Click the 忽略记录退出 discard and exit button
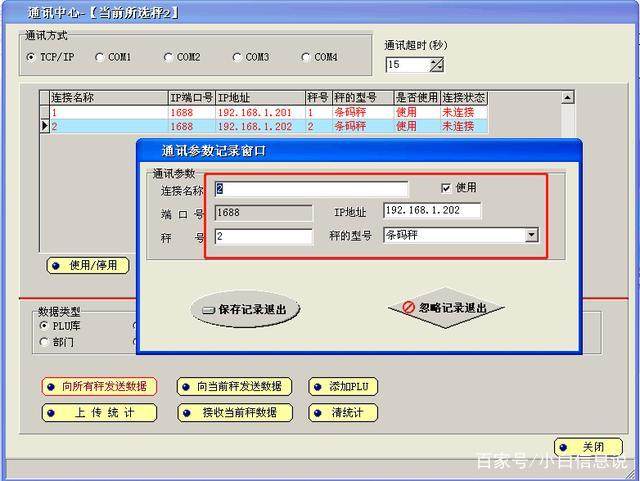The height and width of the screenshot is (481, 640). pyautogui.click(x=446, y=308)
